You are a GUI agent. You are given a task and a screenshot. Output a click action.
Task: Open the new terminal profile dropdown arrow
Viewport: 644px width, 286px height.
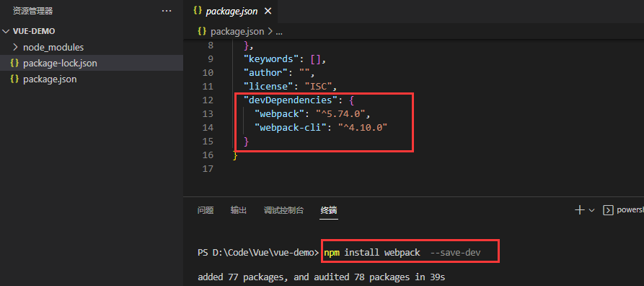592,210
